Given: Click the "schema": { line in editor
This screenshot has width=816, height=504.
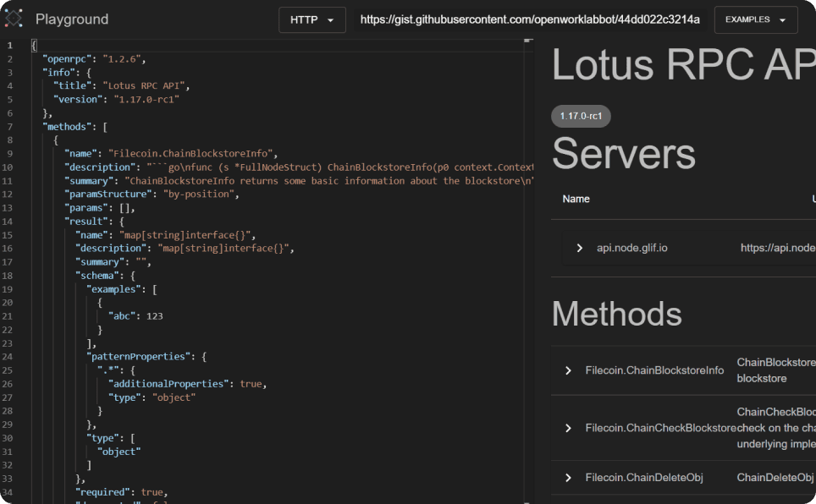Looking at the screenshot, I should 105,275.
